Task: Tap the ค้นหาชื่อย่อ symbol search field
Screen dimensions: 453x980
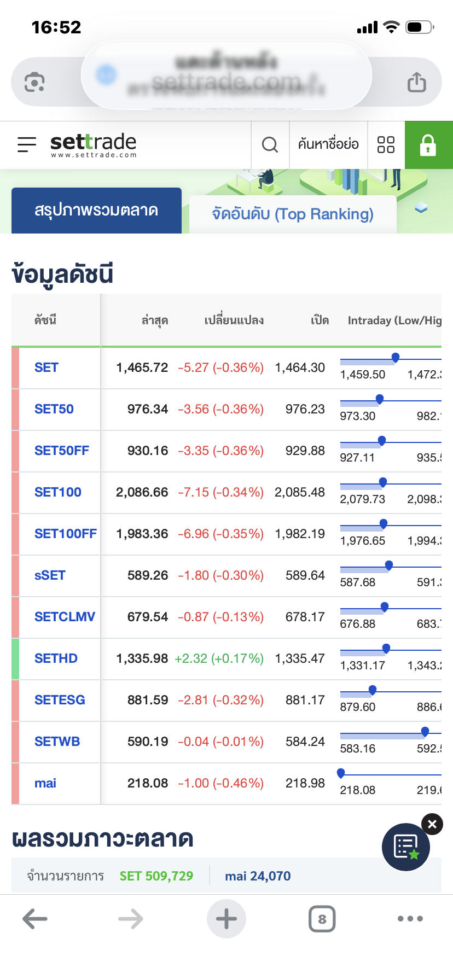Action: pyautogui.click(x=328, y=145)
